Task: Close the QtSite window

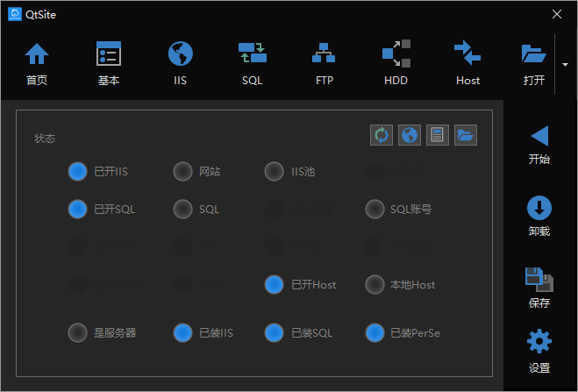Action: (x=557, y=14)
